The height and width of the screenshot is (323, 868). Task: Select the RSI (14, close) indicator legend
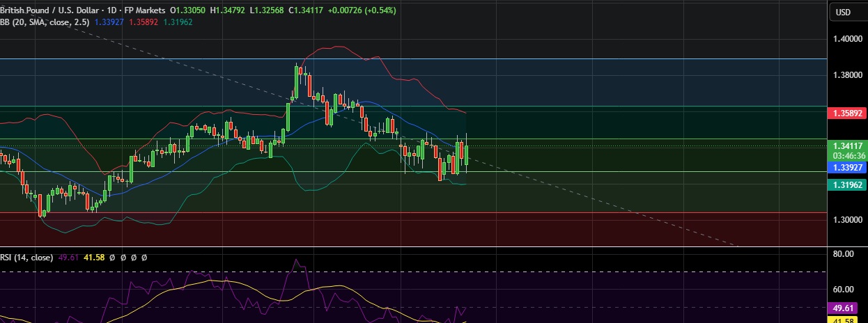[26, 258]
